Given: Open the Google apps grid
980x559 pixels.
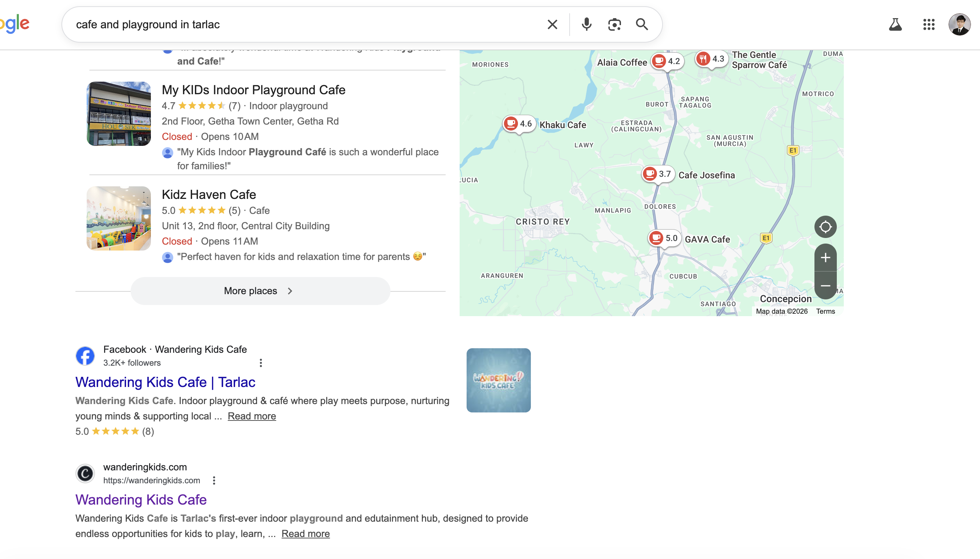Looking at the screenshot, I should pos(929,24).
